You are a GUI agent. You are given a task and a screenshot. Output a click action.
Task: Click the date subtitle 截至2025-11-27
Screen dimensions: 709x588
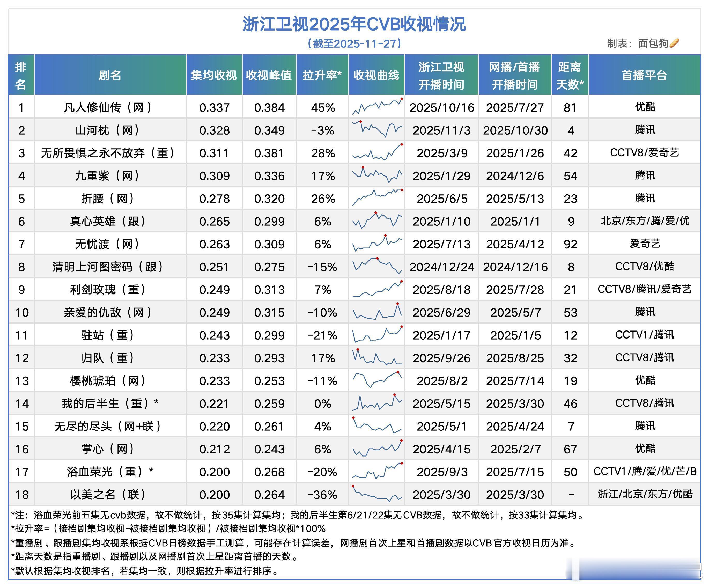pyautogui.click(x=354, y=43)
